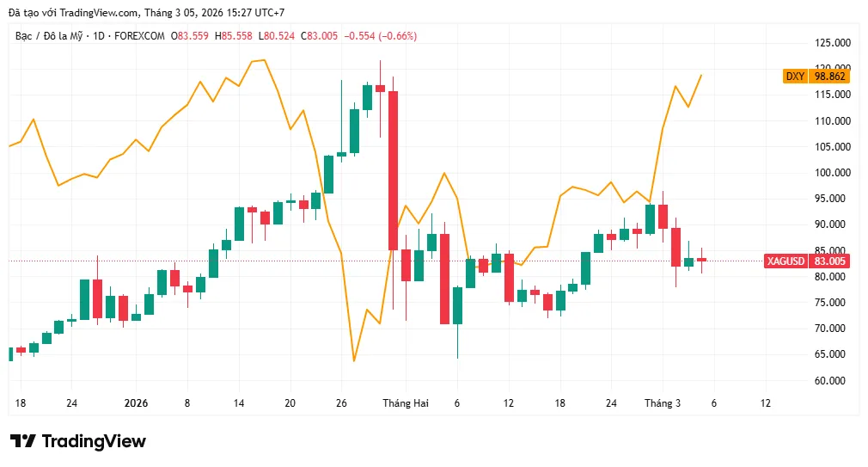
Task: Click the TradingView logo at bottom
Action: (78, 441)
